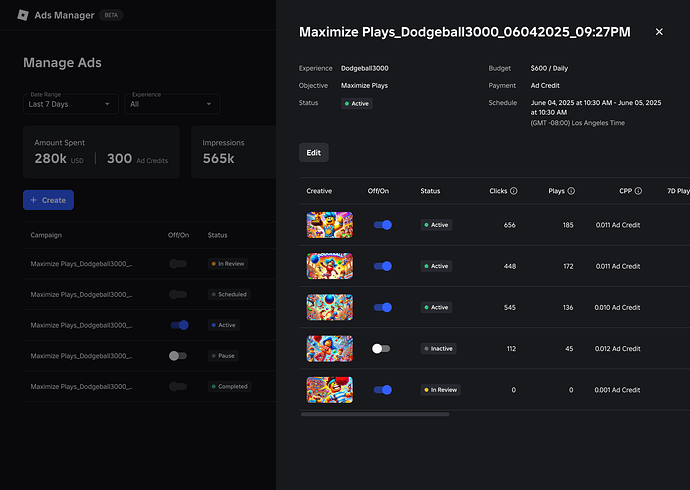This screenshot has height=490, width=690.
Task: Click the CPP column header
Action: [625, 191]
